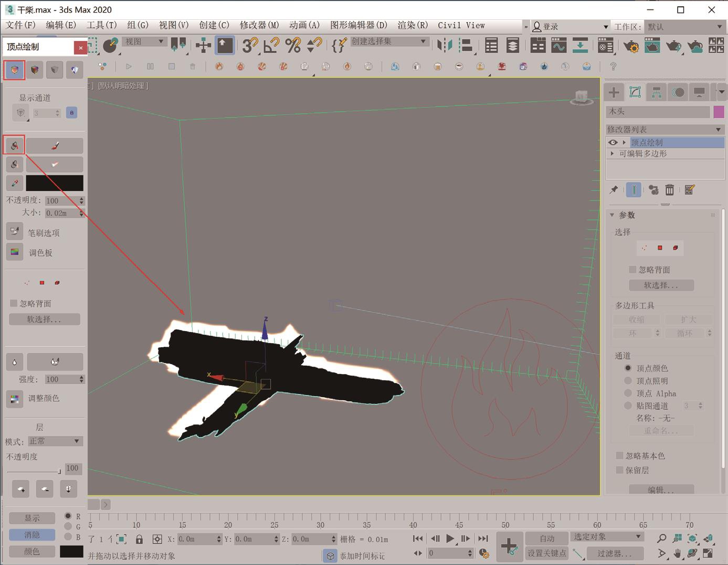728x565 pixels.
Task: Click the Hierarchy tab in command panel
Action: [x=656, y=92]
